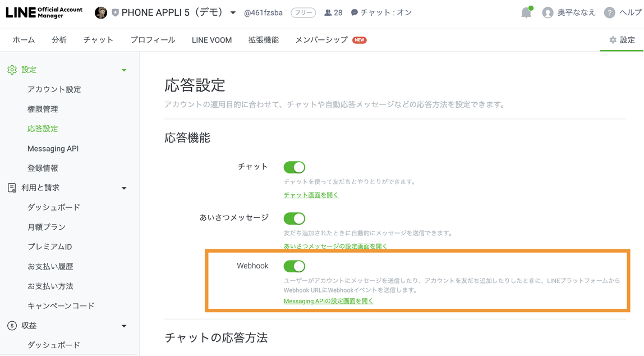Viewport: 644px width, 356px height.
Task: Click the 収益 dollar coin icon
Action: (x=12, y=326)
